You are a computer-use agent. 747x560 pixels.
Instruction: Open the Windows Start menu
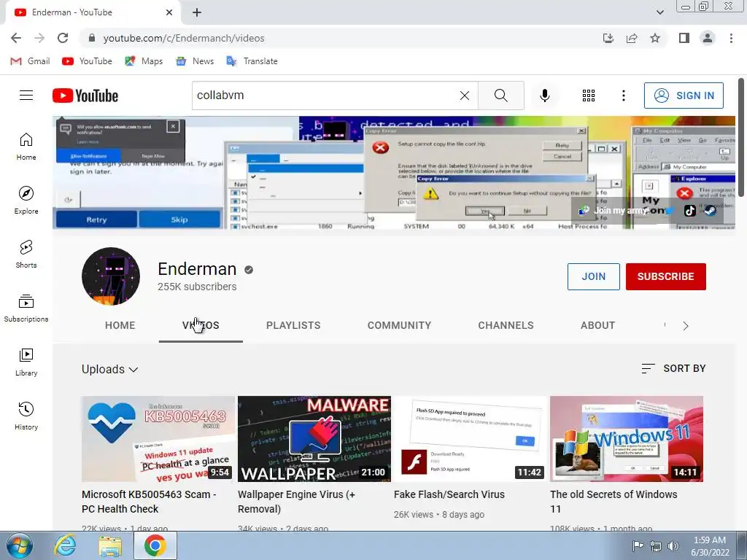[19, 545]
